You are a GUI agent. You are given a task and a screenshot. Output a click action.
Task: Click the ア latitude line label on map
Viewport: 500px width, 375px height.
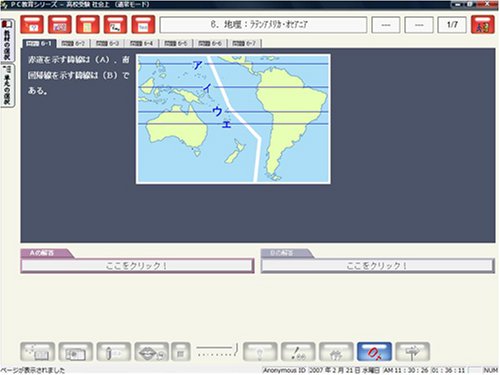197,64
